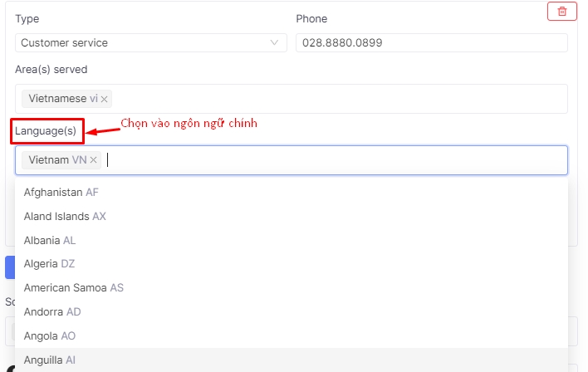The width and height of the screenshot is (588, 372).
Task: Remove the Vietnam VN tag
Action: [93, 160]
